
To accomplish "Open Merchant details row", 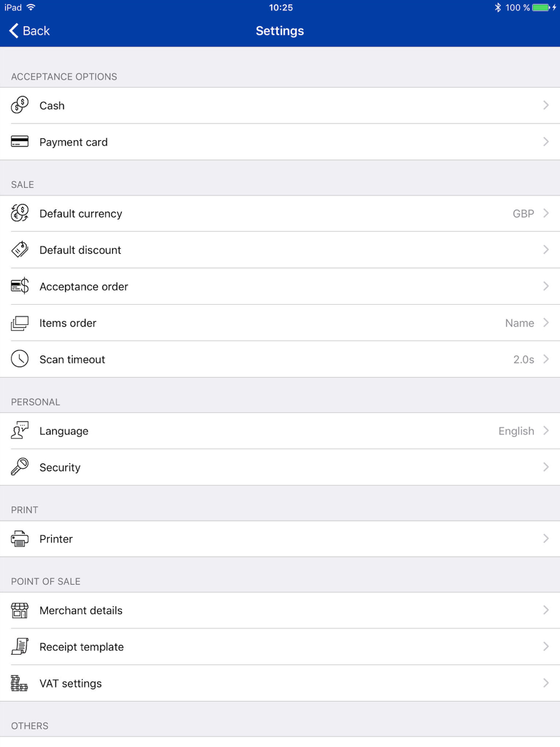I will (280, 610).
